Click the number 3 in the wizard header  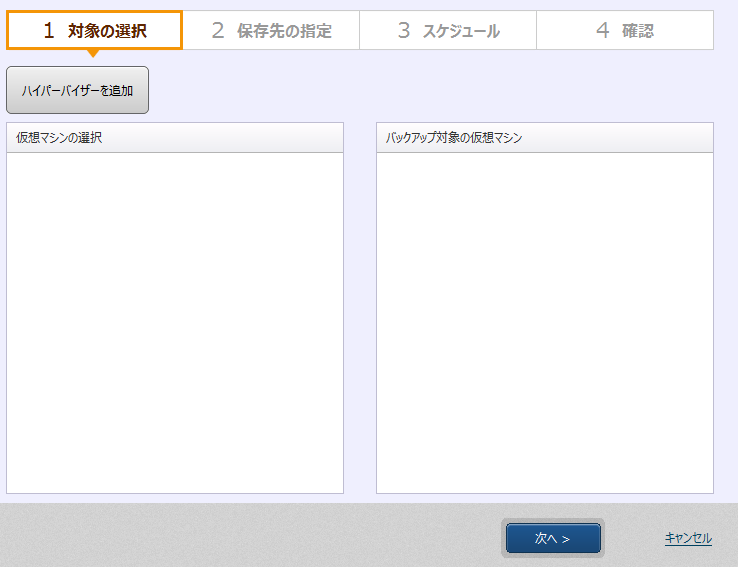click(x=404, y=31)
